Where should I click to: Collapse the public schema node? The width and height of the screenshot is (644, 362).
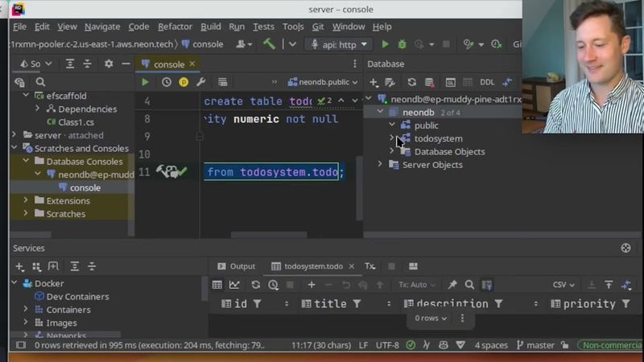pyautogui.click(x=392, y=125)
